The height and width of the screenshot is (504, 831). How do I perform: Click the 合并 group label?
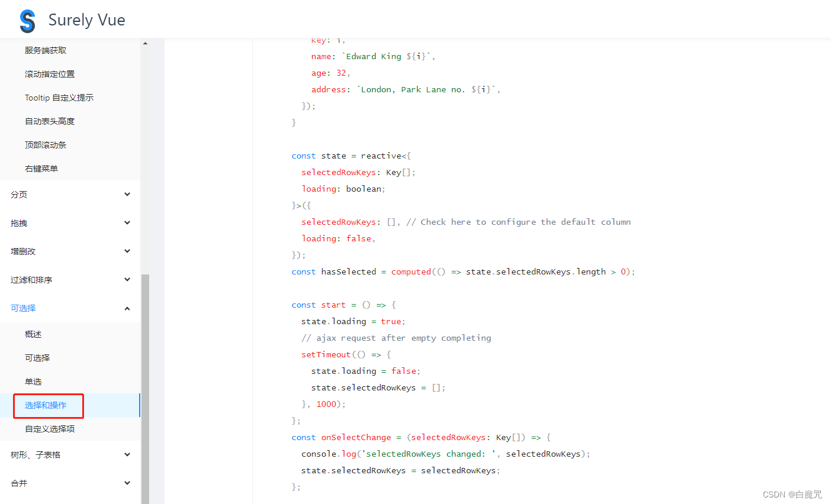coord(19,483)
